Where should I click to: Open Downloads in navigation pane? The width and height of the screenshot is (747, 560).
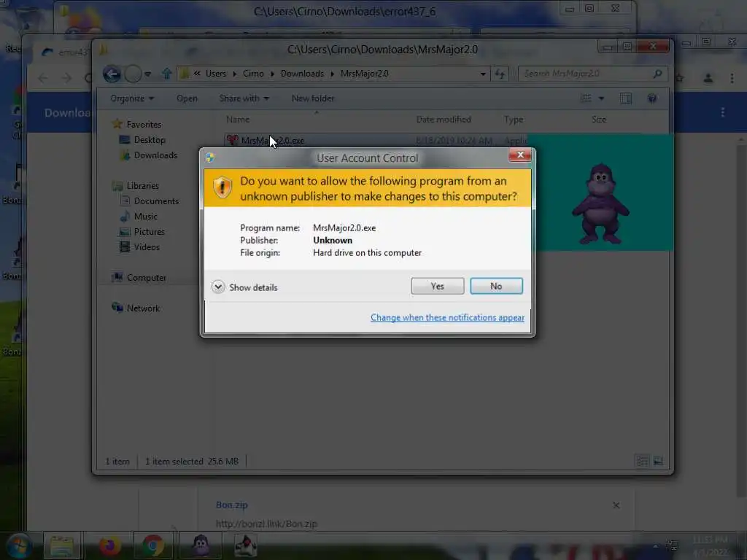pyautogui.click(x=155, y=155)
